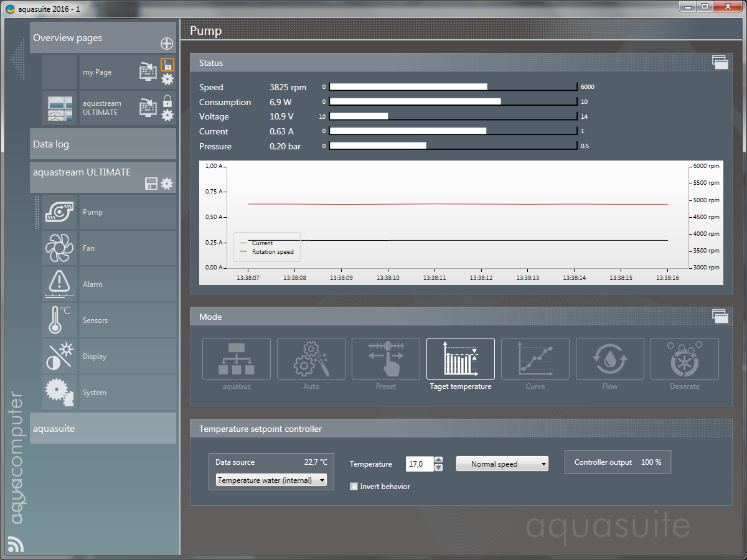Click desktop mode icon for aquastream ULTIMATE page
Viewport: 747px width, 560px height.
click(x=148, y=108)
